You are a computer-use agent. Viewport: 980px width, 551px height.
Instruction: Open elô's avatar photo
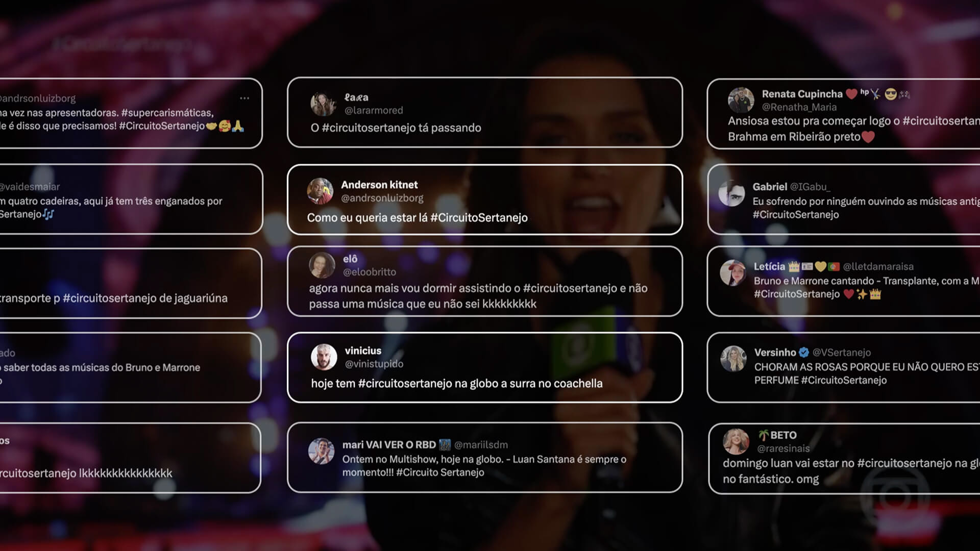pos(322,265)
